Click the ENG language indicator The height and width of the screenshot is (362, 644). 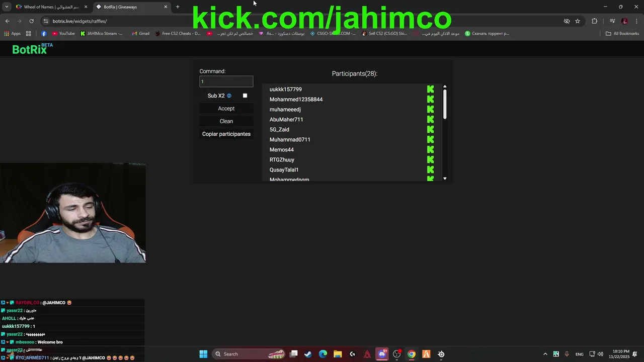tap(580, 354)
